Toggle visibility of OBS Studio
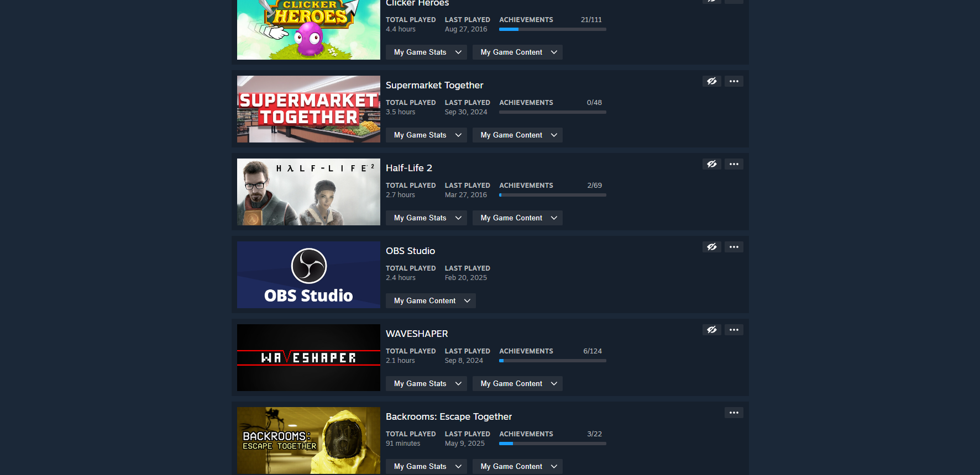This screenshot has height=475, width=980. click(712, 247)
